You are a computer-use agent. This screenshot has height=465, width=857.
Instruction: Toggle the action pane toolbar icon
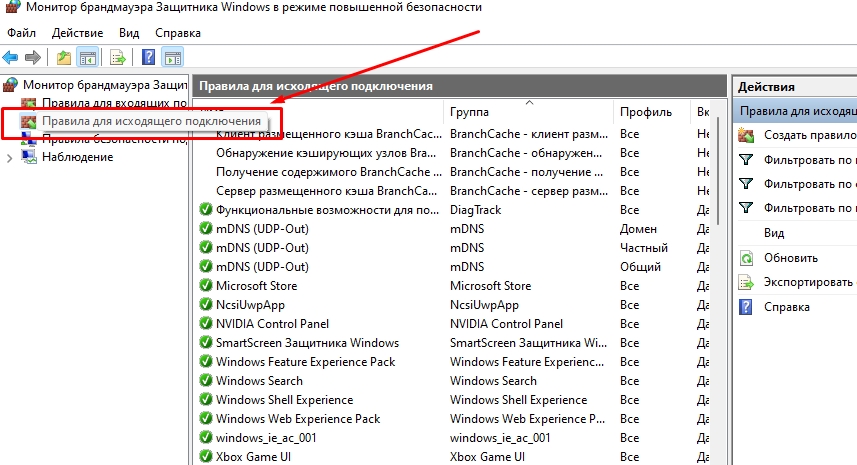coord(173,57)
